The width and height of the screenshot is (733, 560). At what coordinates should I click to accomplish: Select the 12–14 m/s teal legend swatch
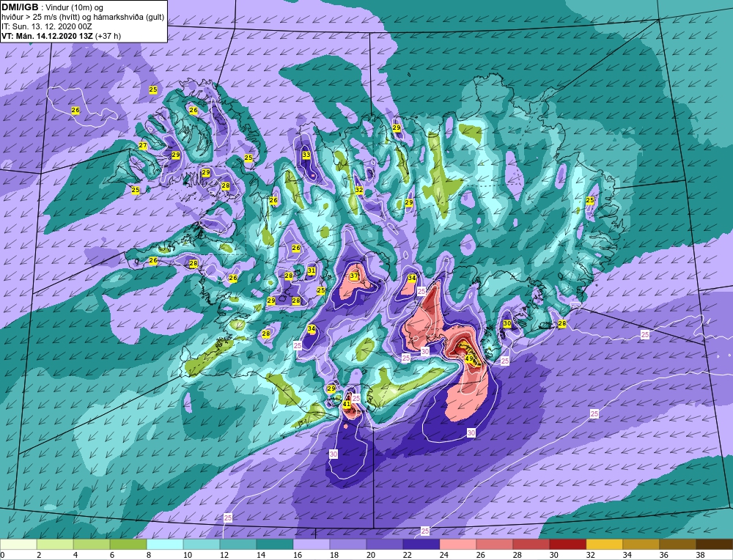point(238,544)
